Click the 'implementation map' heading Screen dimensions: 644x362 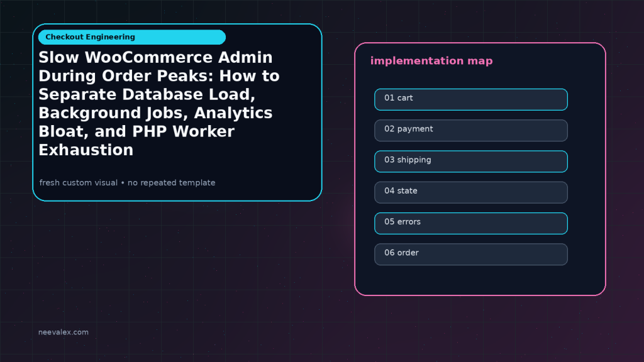tap(431, 61)
